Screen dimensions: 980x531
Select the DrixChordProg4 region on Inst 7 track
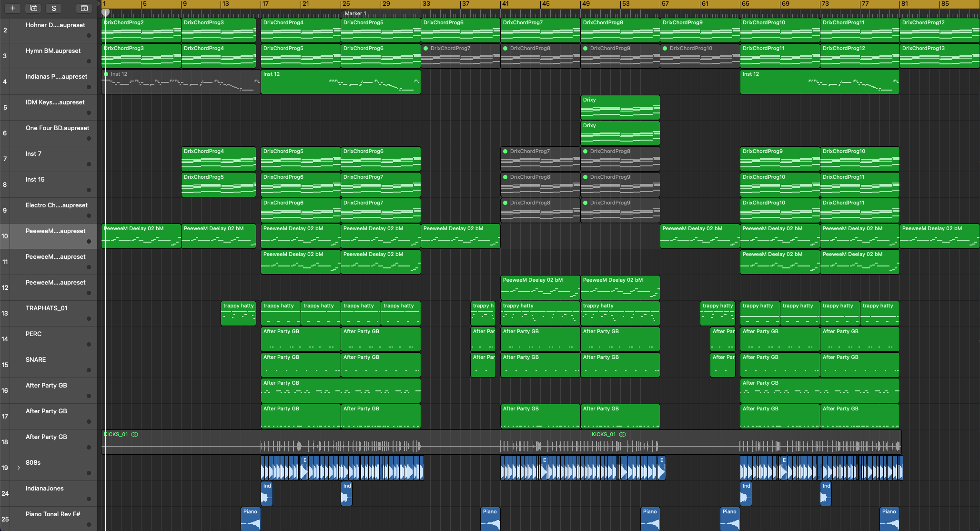(219, 159)
